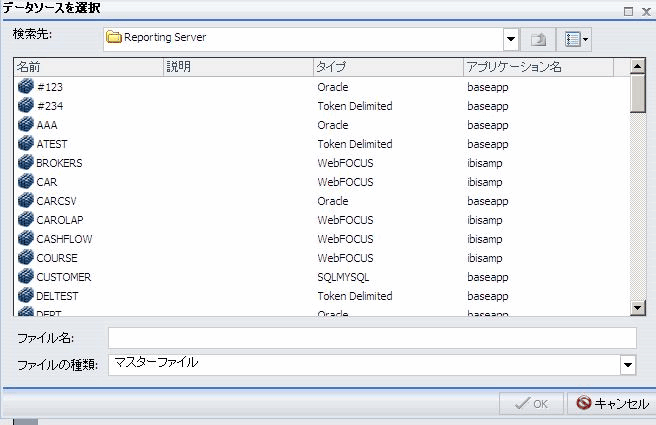Maximize the データソースを選択 dialog
This screenshot has width=656, height=425.
[628, 11]
